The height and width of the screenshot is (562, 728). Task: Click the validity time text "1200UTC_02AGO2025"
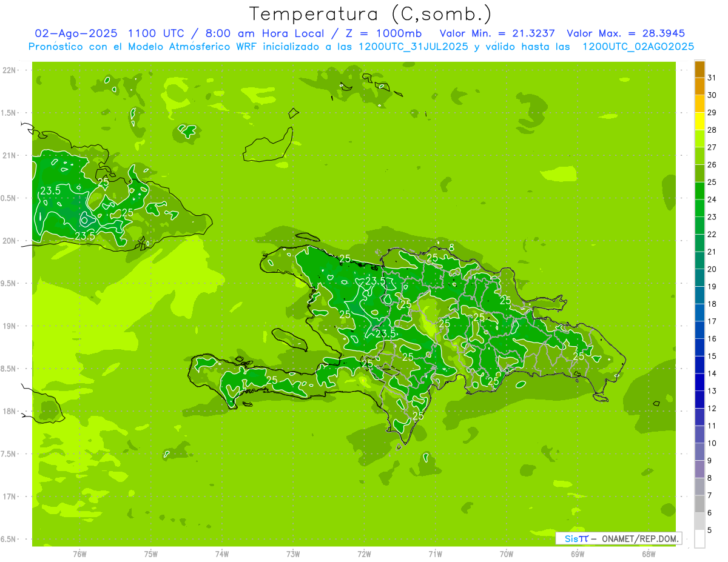click(x=638, y=47)
